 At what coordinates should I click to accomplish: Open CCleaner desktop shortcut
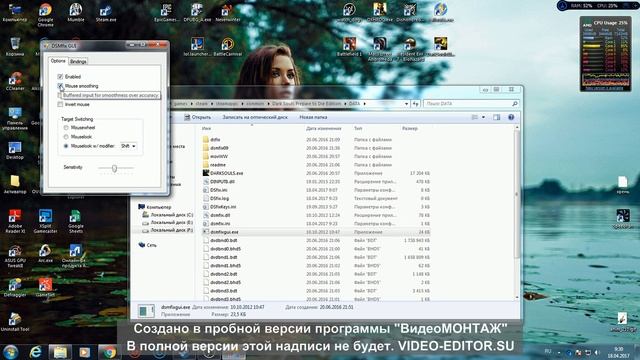point(15,81)
